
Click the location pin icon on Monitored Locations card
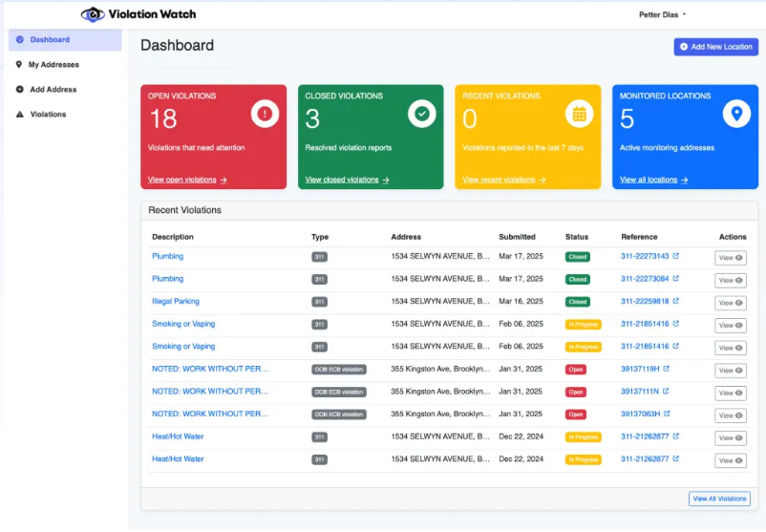pos(736,114)
